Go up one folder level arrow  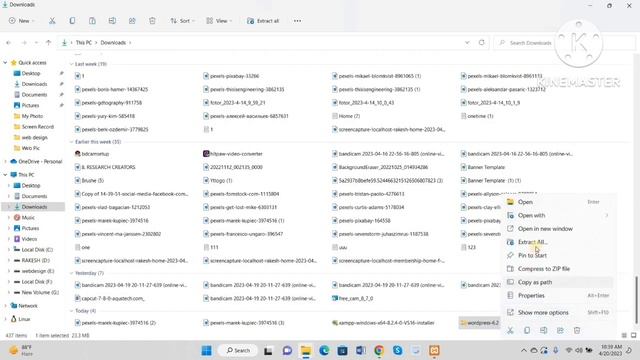click(49, 42)
